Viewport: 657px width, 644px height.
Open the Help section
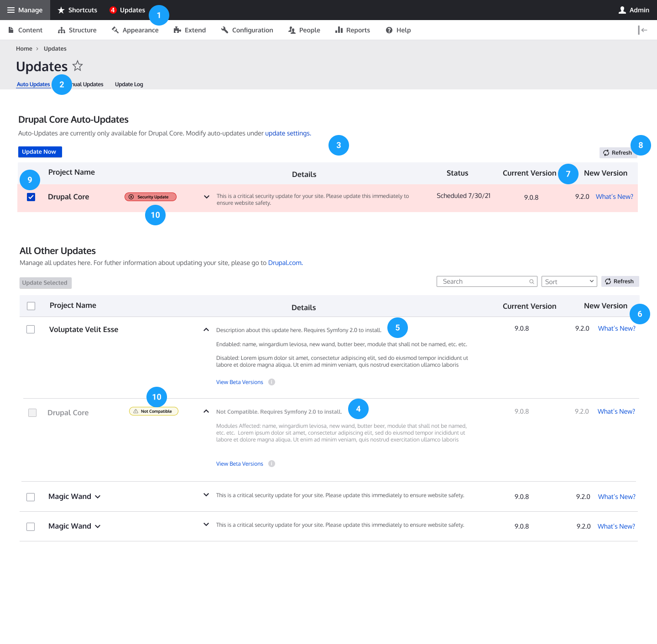398,30
